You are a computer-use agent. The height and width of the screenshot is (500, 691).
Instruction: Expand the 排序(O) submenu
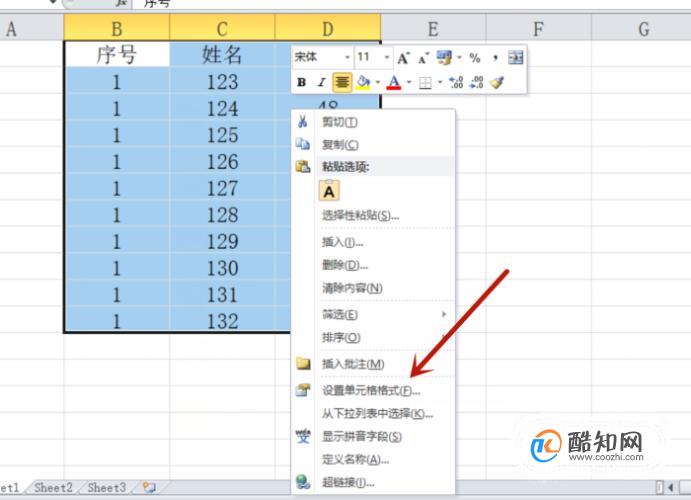[x=373, y=337]
